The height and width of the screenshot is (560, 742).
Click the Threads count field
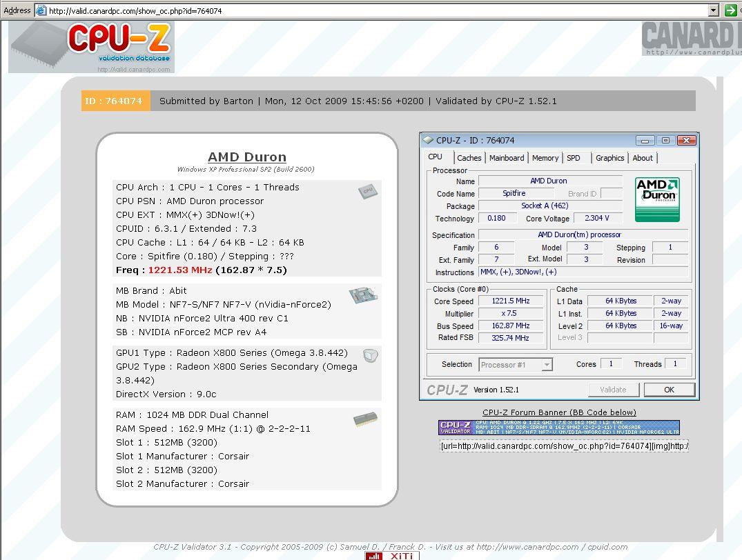tap(676, 363)
